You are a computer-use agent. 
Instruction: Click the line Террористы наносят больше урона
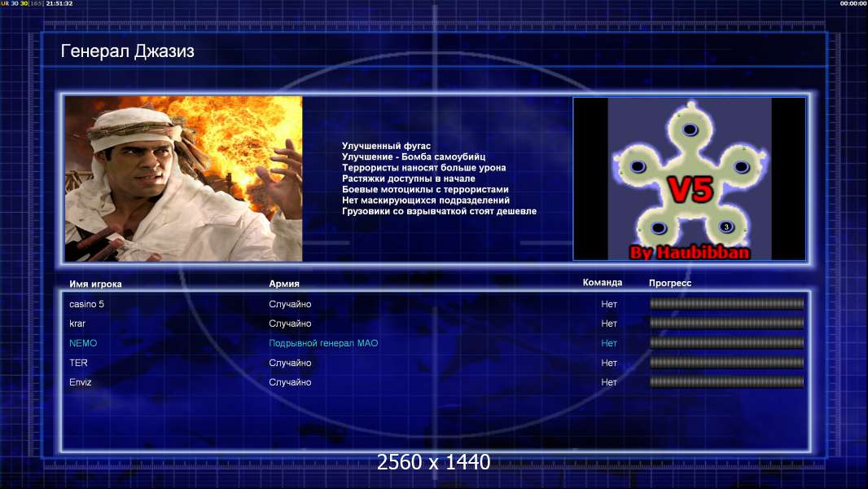[x=423, y=167]
